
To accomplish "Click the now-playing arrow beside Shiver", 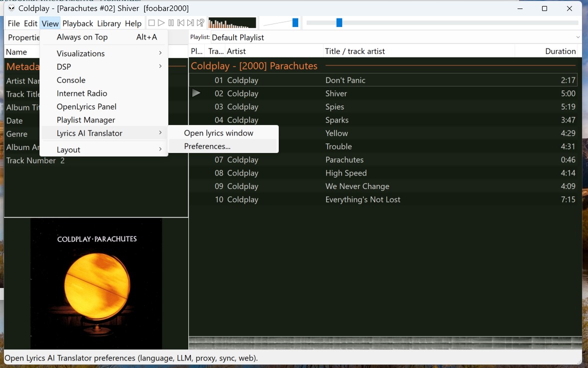I will point(196,93).
